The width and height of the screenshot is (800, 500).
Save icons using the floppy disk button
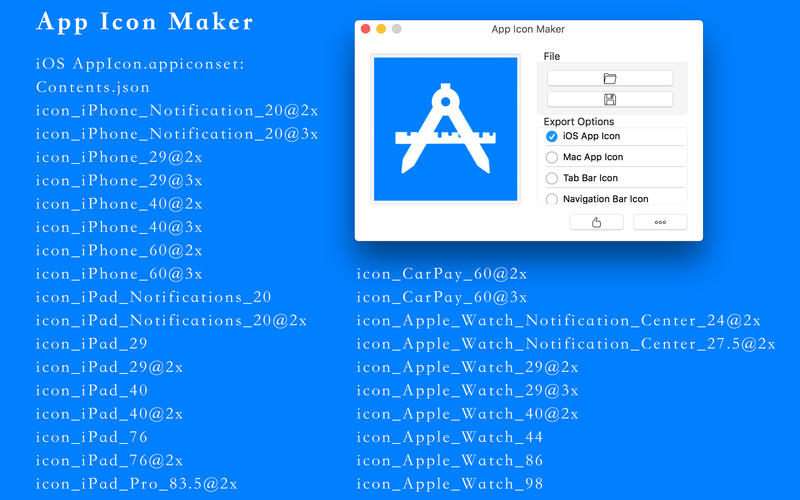(610, 99)
